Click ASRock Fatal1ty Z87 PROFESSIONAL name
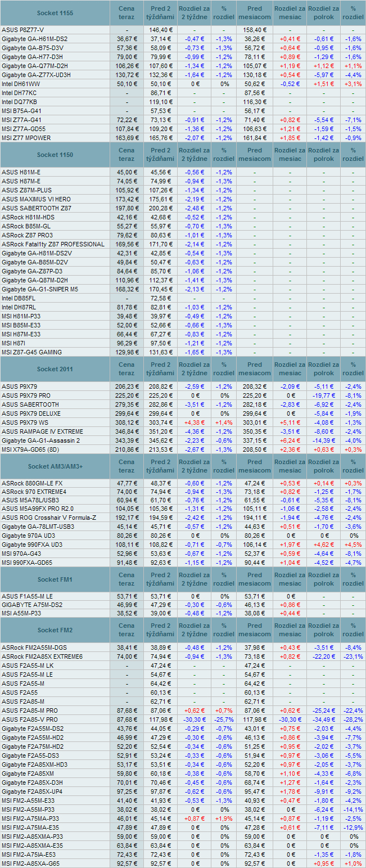Screen dimensions: 366x868 coord(53,244)
